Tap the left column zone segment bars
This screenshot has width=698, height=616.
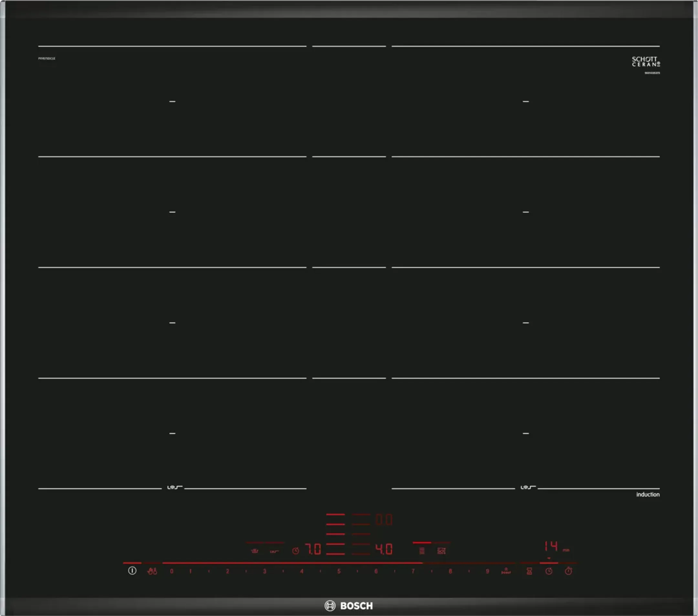click(335, 534)
